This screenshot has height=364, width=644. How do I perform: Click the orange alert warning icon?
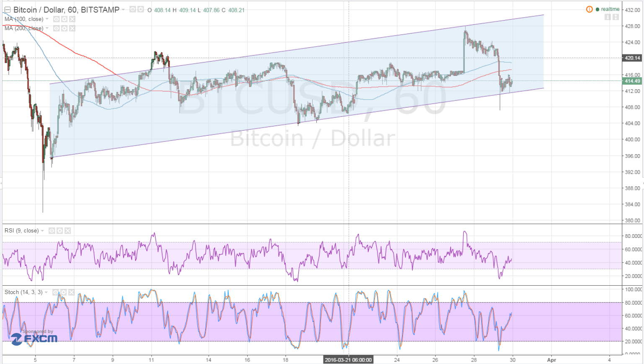click(x=589, y=9)
